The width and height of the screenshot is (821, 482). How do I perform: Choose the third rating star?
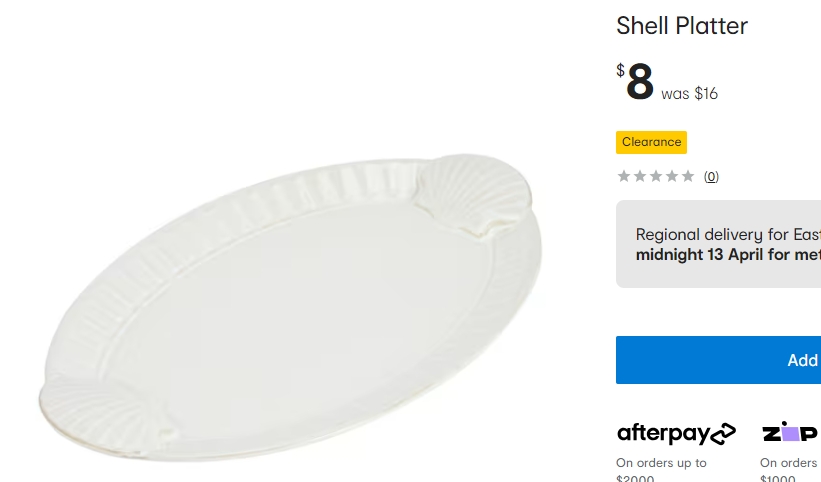(x=656, y=177)
